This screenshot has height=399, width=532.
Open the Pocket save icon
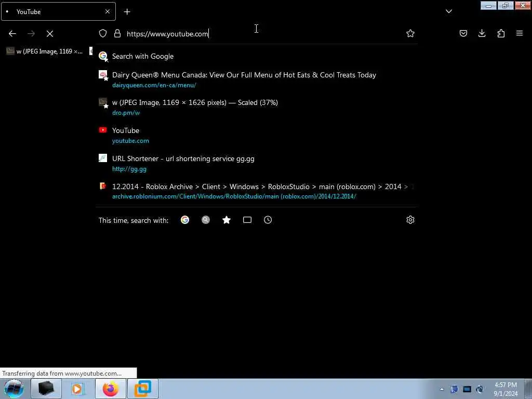(463, 33)
